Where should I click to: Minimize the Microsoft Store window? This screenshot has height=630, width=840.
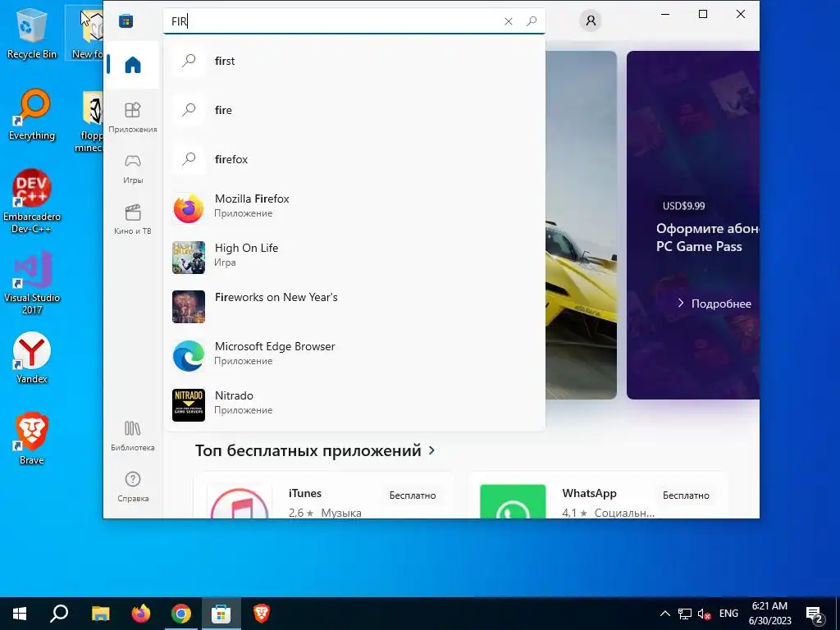(665, 14)
